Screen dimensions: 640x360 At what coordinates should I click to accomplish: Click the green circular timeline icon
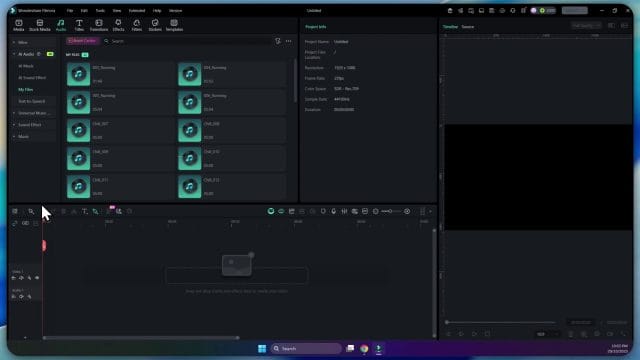pyautogui.click(x=271, y=211)
